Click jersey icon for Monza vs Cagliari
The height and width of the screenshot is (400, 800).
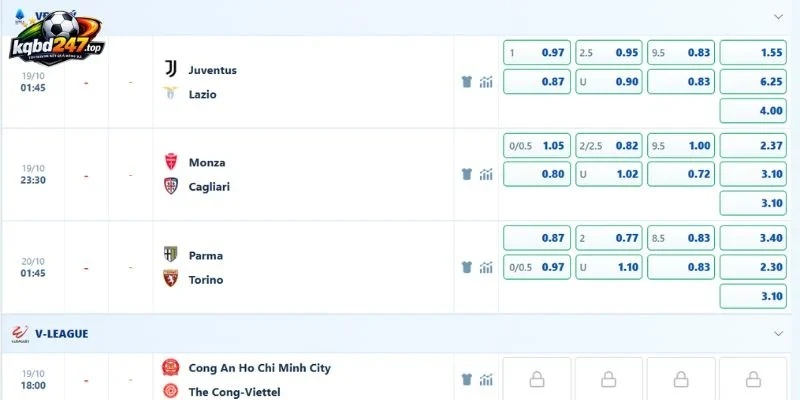(x=467, y=174)
